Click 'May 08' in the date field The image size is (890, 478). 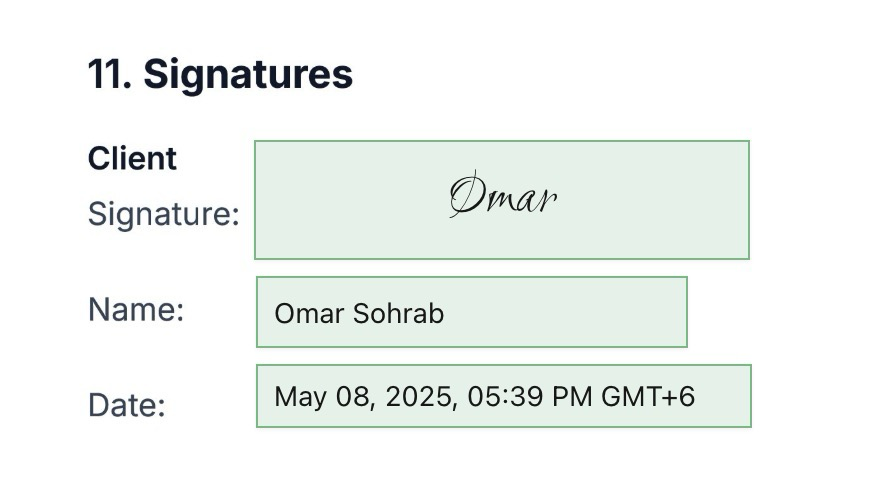323,396
